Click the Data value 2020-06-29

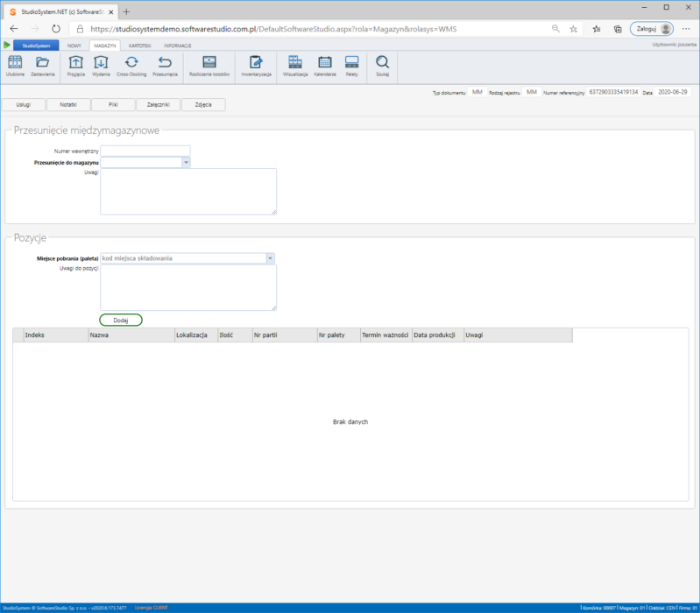(x=673, y=92)
